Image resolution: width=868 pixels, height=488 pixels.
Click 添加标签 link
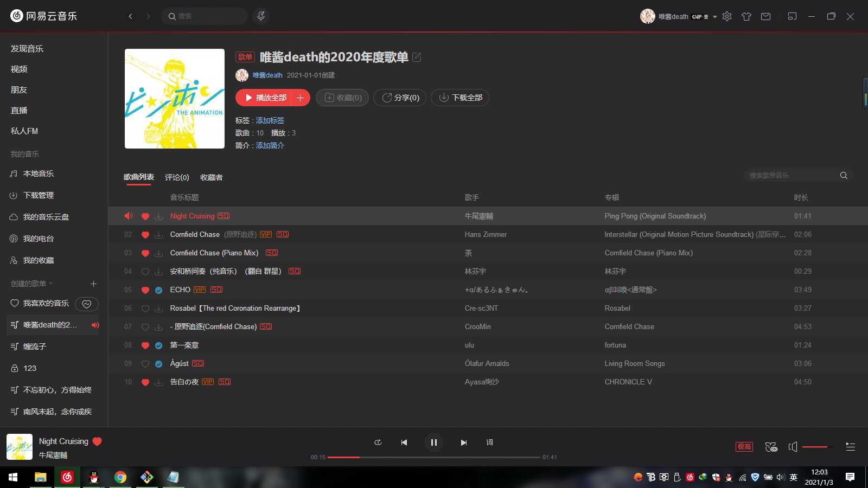pyautogui.click(x=270, y=120)
